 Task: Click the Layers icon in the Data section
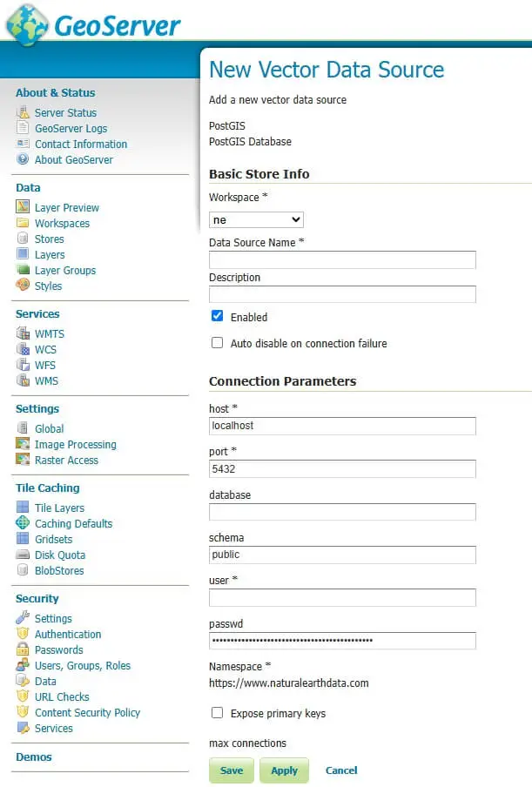23,253
